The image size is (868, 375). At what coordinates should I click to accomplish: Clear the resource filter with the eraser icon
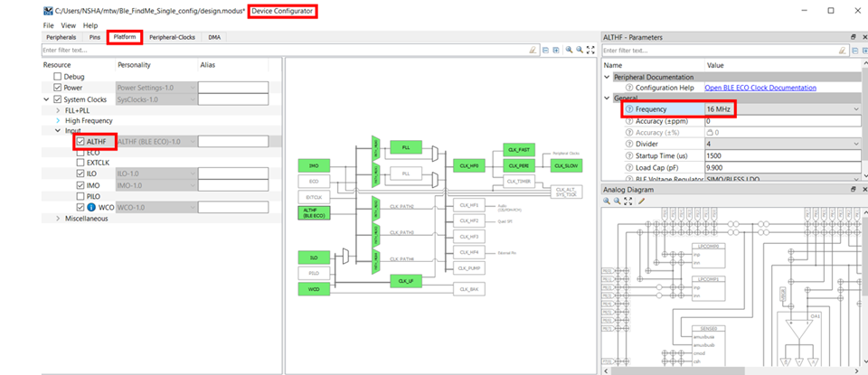(533, 50)
